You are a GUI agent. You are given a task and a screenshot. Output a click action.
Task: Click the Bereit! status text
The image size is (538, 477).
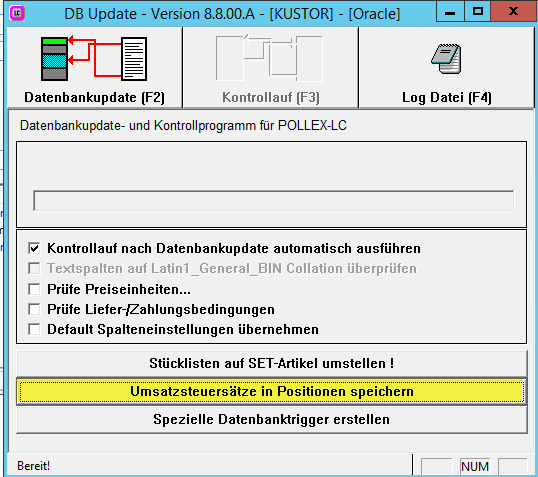click(x=34, y=466)
